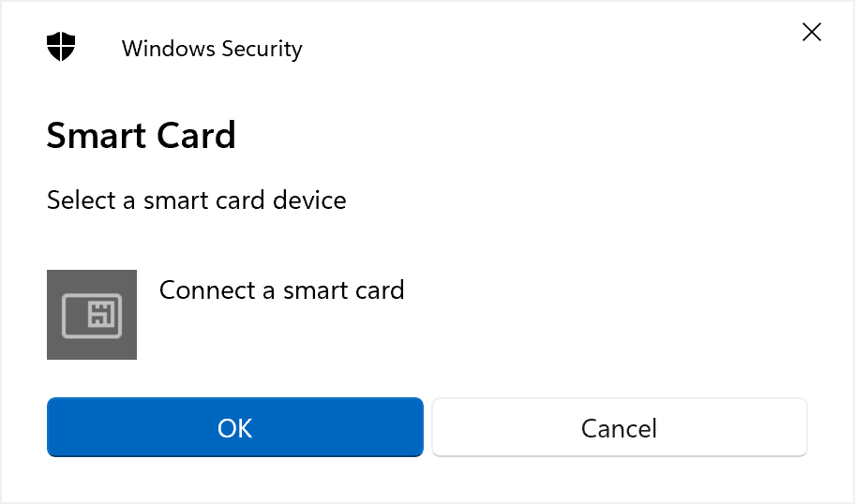This screenshot has width=855, height=504.
Task: Click the Smart Card heading
Action: click(x=142, y=135)
